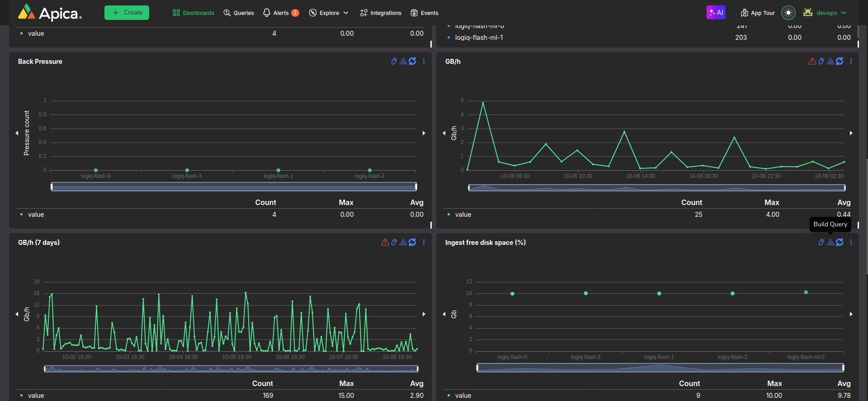
Task: Click the red alert warning icon on GB/h panel
Action: 812,62
